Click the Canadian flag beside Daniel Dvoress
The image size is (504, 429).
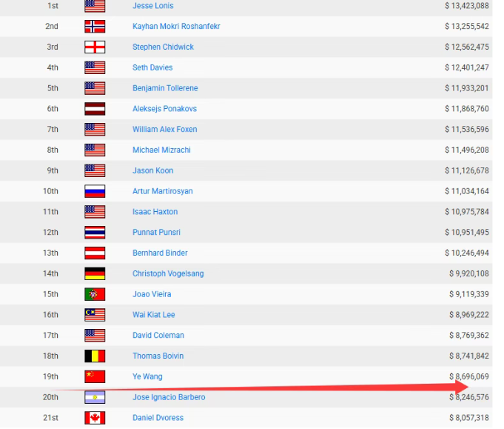95,418
